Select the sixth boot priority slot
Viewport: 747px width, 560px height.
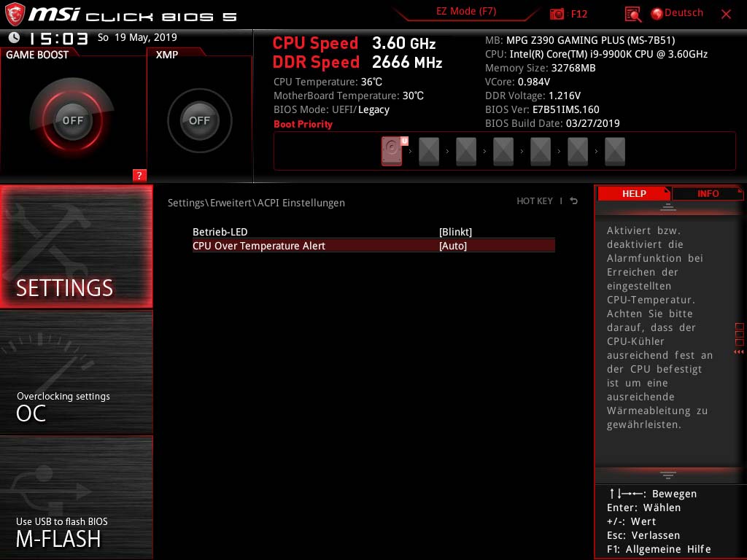point(578,152)
